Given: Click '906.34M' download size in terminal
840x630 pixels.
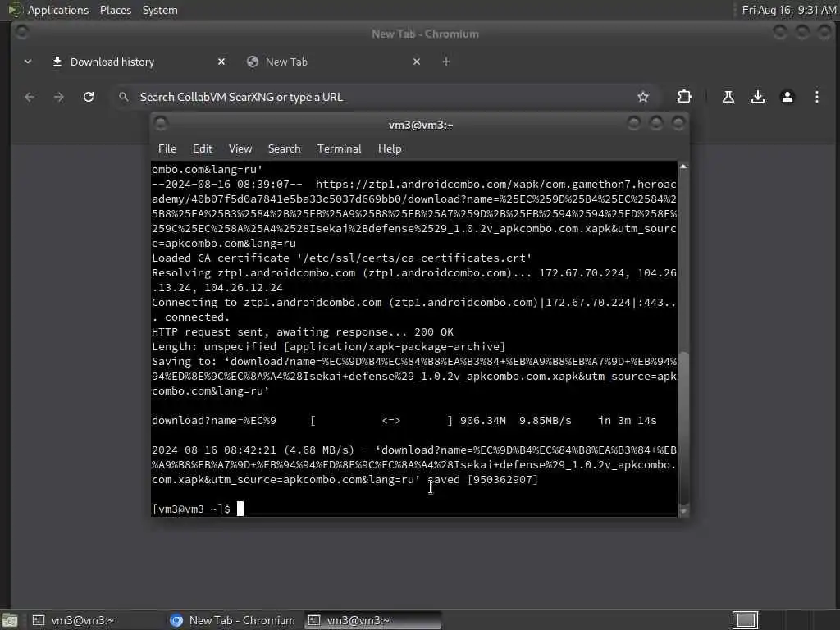Looking at the screenshot, I should point(482,421).
